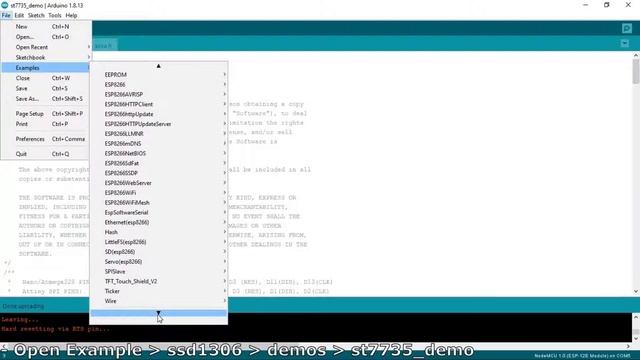Expand the EEPROM examples

[159, 75]
